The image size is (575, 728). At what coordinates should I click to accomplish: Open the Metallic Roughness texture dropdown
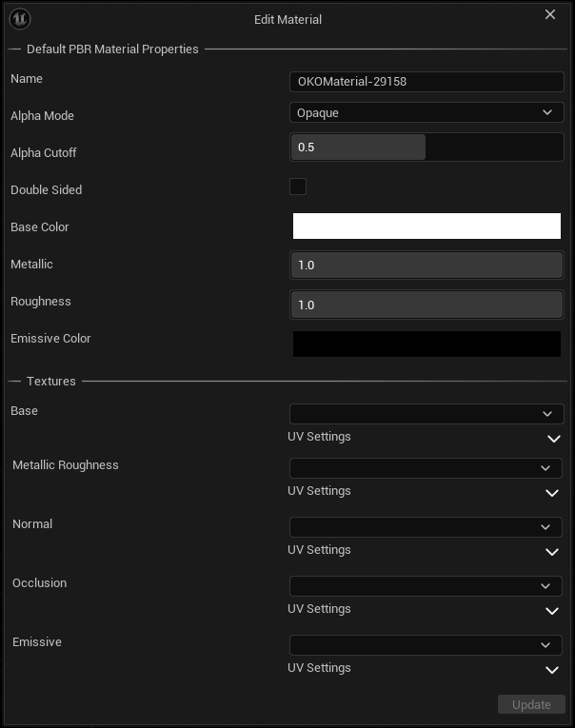tap(426, 468)
